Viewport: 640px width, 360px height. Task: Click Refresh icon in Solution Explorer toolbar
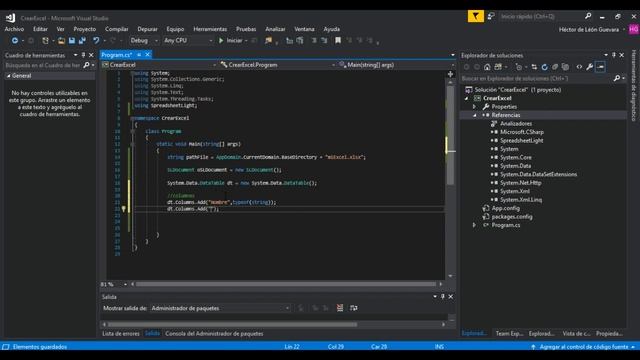pyautogui.click(x=544, y=67)
